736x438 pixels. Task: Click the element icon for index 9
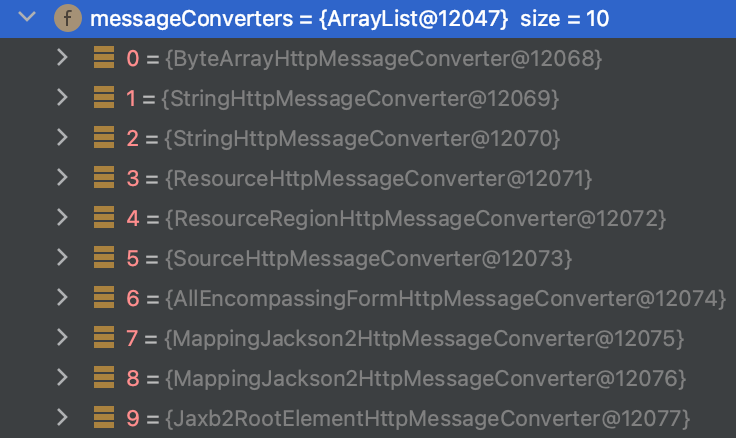(x=103, y=416)
